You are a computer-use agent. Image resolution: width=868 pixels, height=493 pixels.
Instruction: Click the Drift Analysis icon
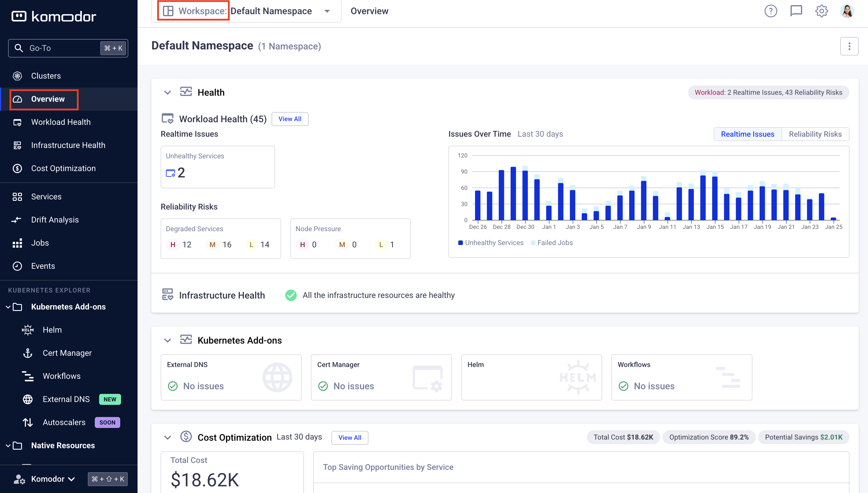16,220
